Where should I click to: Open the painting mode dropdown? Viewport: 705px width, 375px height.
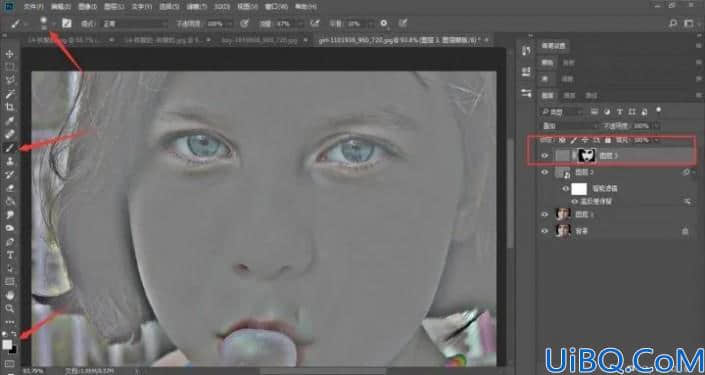[135, 24]
